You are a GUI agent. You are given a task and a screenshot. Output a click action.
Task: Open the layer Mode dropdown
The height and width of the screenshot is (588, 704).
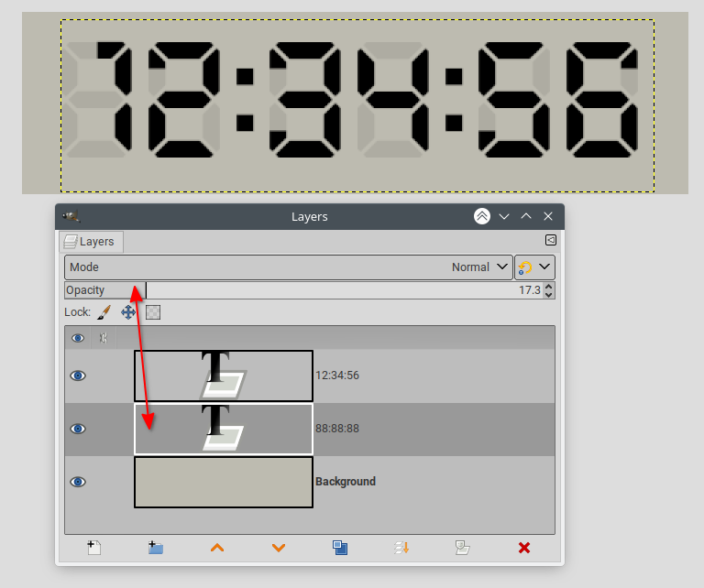click(288, 267)
